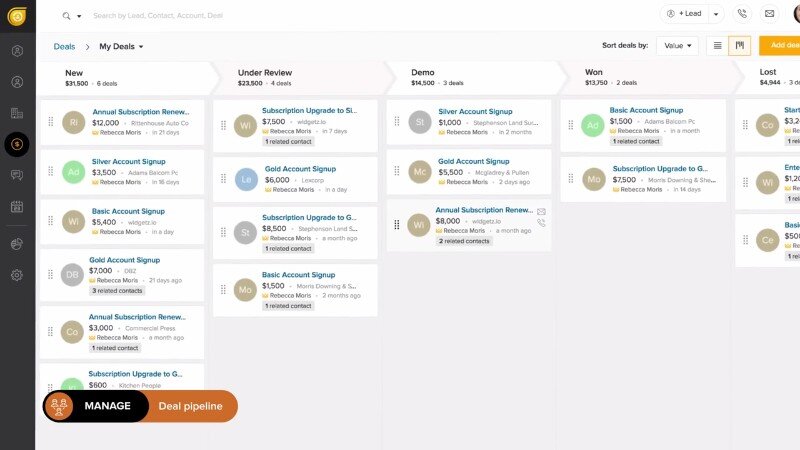The width and height of the screenshot is (800, 450).
Task: Click the orange Add deal button
Action: pos(780,46)
